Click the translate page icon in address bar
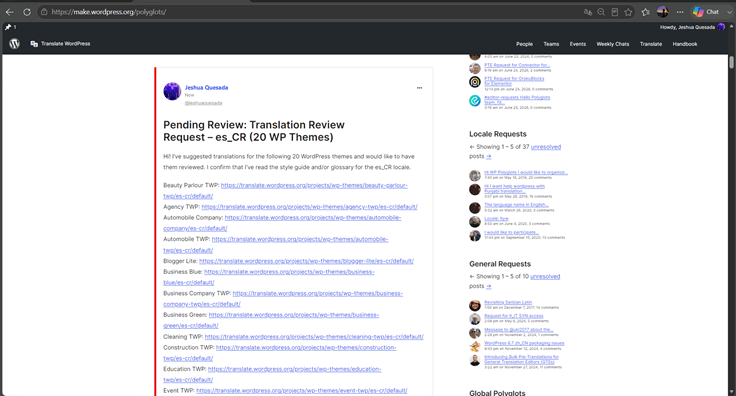Screen dimensions: 736x396 tap(588, 12)
